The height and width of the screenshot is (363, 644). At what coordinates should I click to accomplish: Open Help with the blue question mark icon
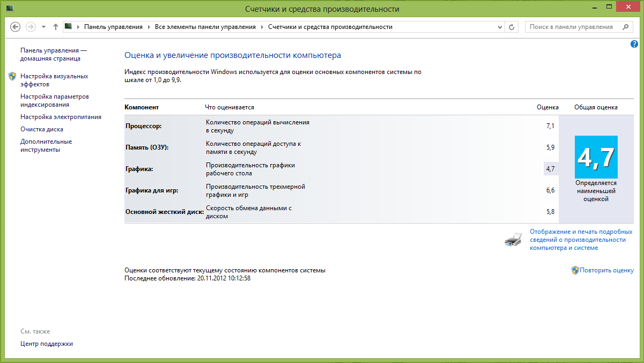tap(634, 44)
